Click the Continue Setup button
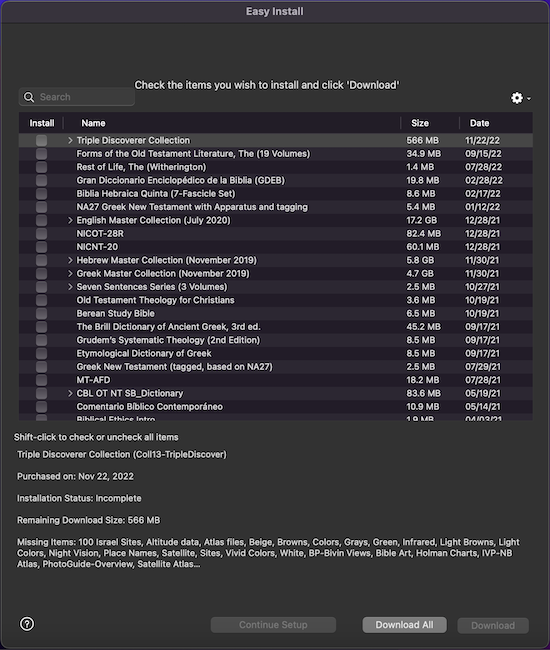This screenshot has width=550, height=650. click(273, 625)
